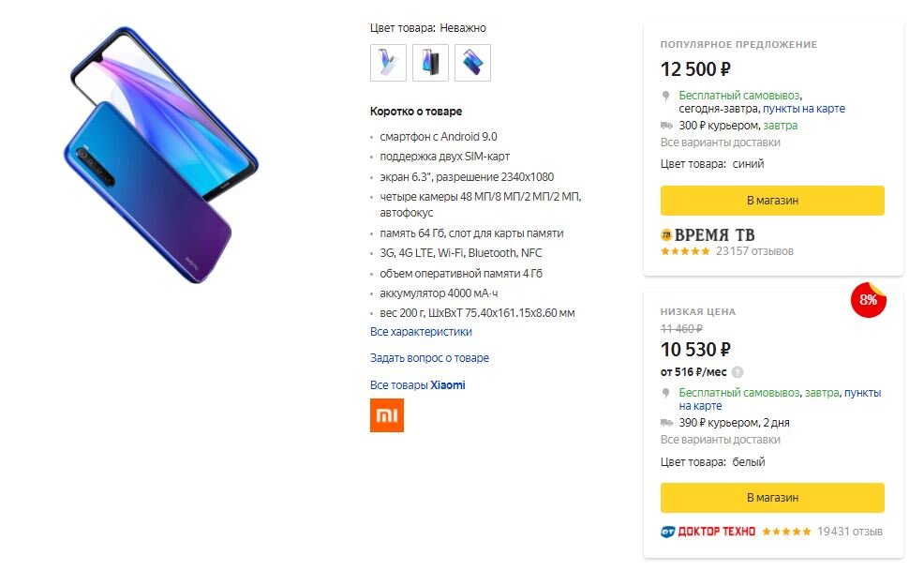Screen dimensions: 924x571
Task: Click the main product photo
Action: (161, 155)
